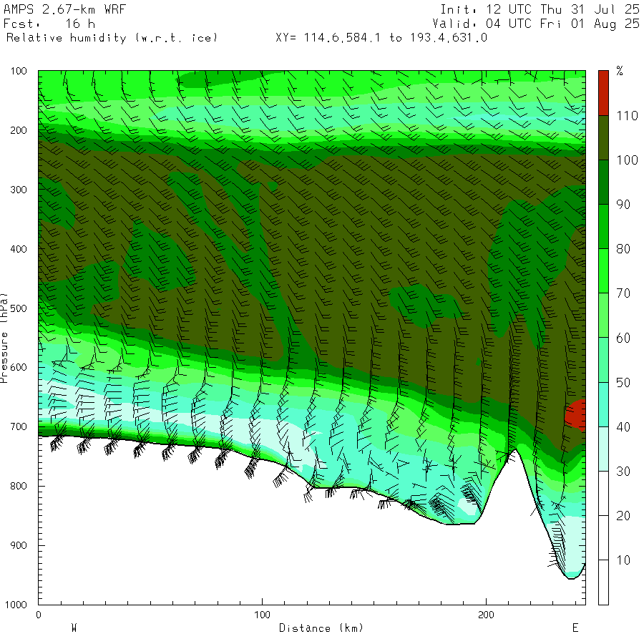This screenshot has height=644, width=644.
Task: Click the '300' pressure axis label
Action: point(19,190)
